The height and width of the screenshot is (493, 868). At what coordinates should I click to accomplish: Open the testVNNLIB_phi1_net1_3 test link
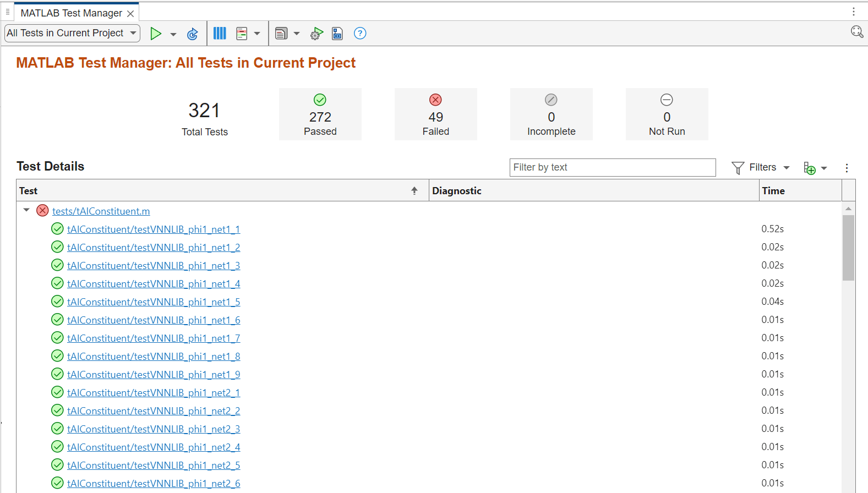tap(154, 266)
